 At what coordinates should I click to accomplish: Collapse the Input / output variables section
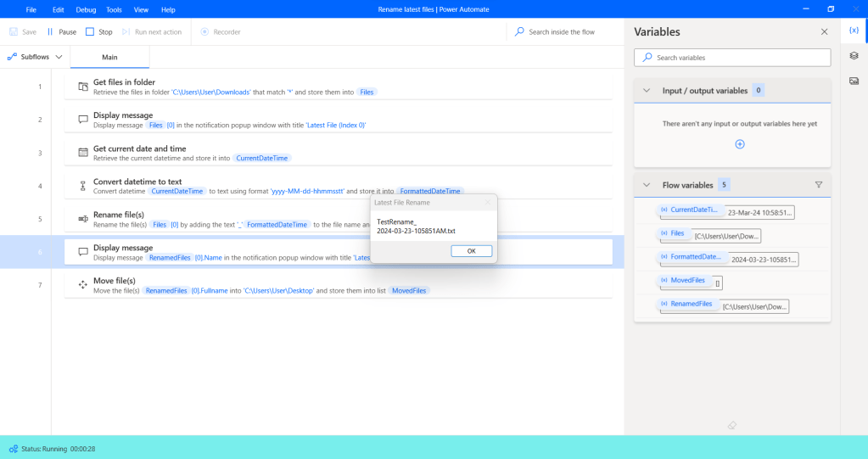pyautogui.click(x=647, y=90)
